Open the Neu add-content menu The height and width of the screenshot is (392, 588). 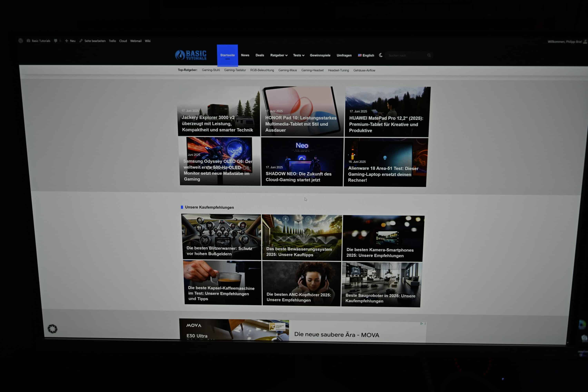pos(71,41)
